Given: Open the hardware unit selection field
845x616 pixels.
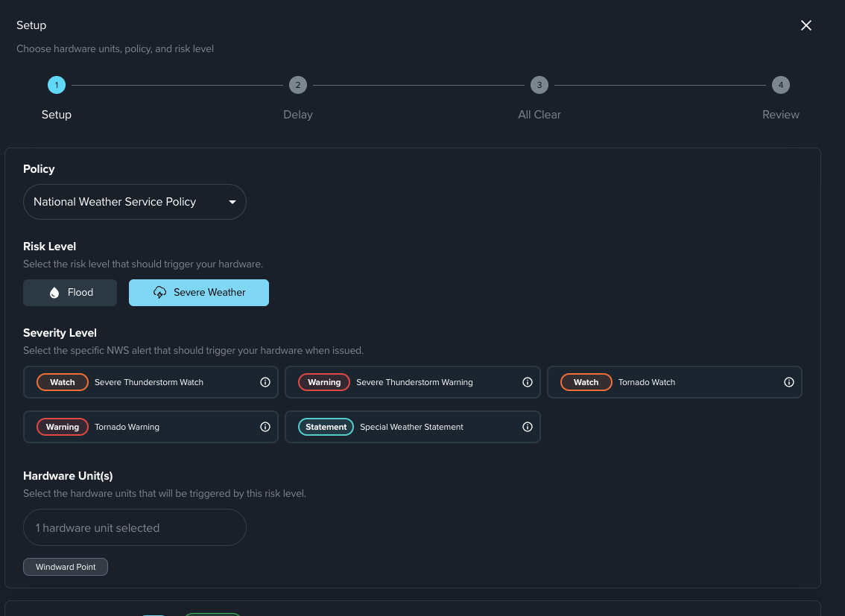Looking at the screenshot, I should point(135,527).
